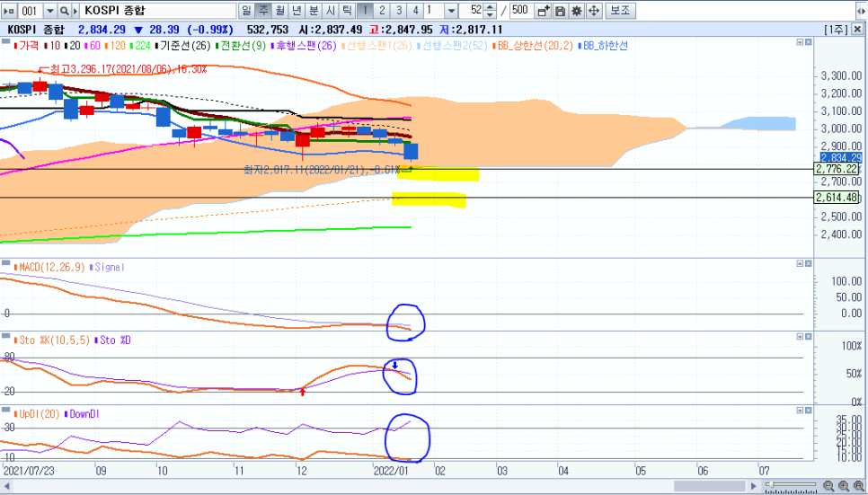
Task: Select interval preset button 1
Action: pyautogui.click(x=365, y=11)
